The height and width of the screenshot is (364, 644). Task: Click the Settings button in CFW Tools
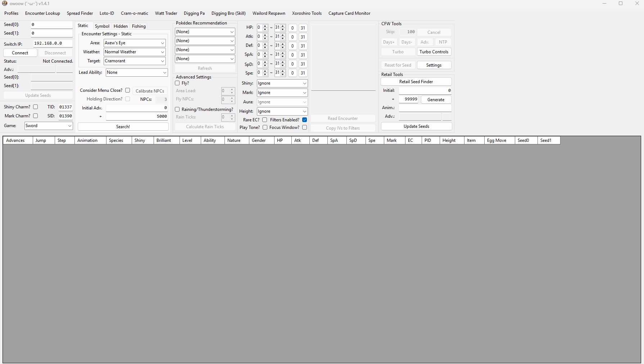(x=434, y=65)
